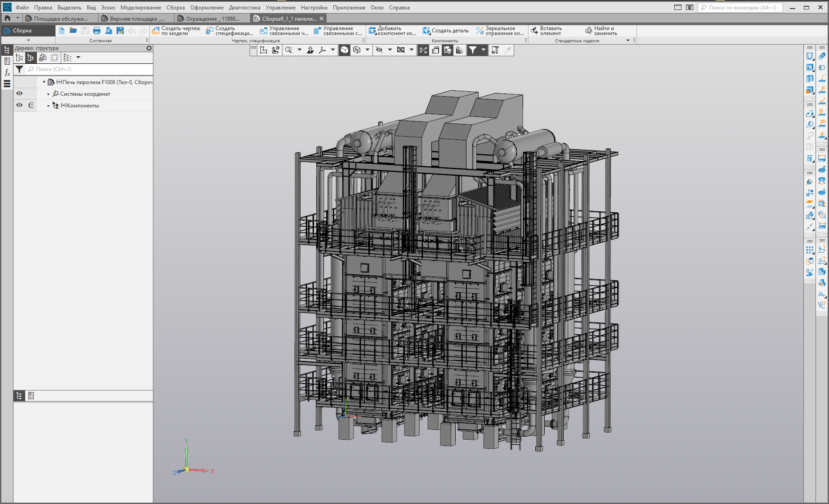
Task: Click Create drawing from model icon
Action: [x=156, y=31]
